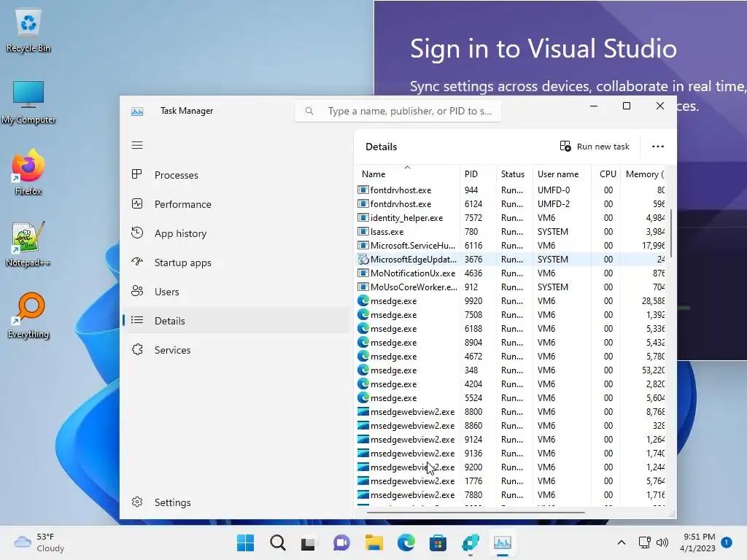The image size is (747, 560).
Task: Click the vertical scrollbar of the Details list
Action: tap(671, 233)
